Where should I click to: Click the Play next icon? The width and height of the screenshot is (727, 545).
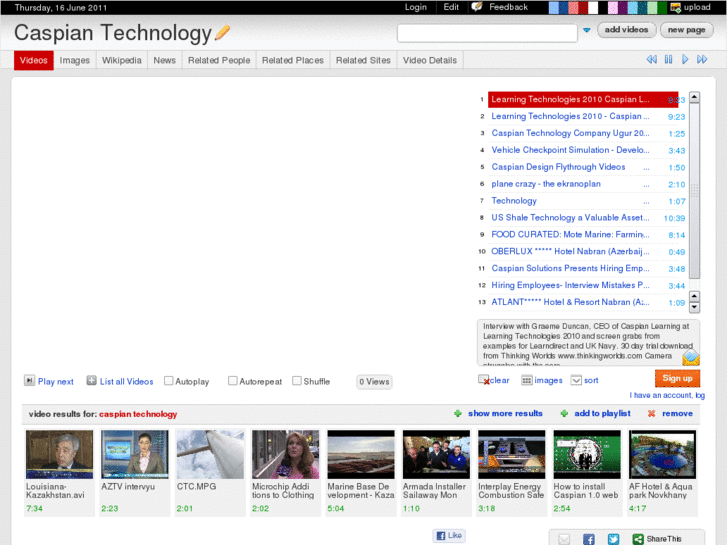point(29,381)
